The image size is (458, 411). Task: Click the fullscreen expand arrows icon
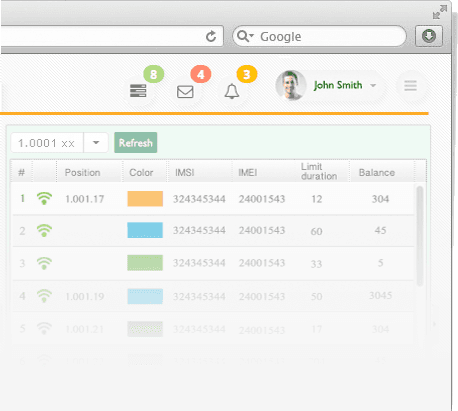click(440, 12)
